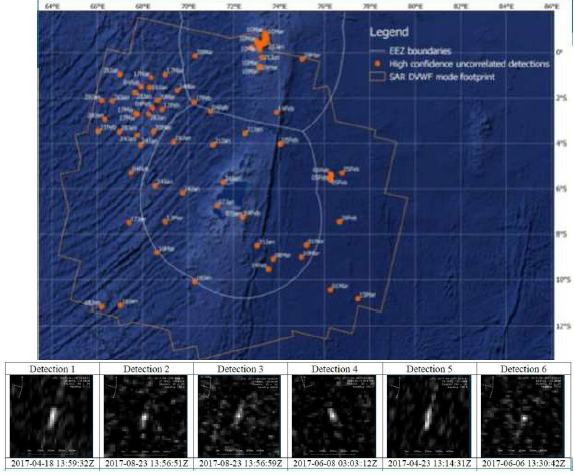Click the High confidence uncorrelated detections label

[469, 64]
